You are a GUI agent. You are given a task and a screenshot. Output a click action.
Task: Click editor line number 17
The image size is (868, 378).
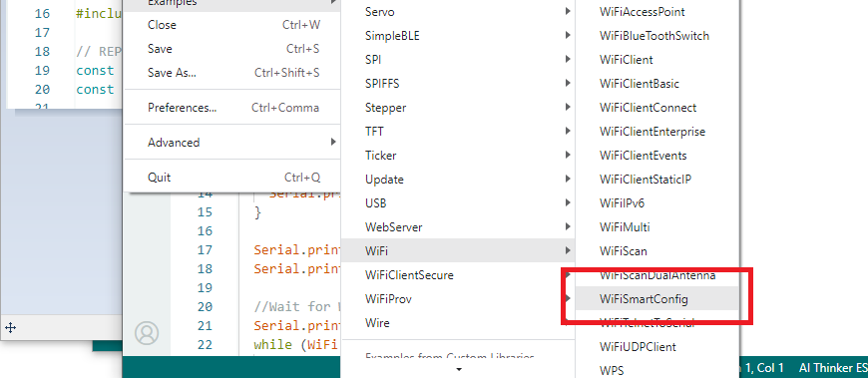tap(205, 250)
